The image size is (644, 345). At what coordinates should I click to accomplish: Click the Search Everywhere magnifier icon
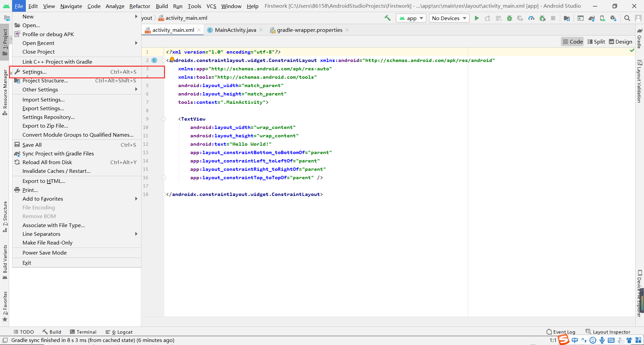(627, 18)
